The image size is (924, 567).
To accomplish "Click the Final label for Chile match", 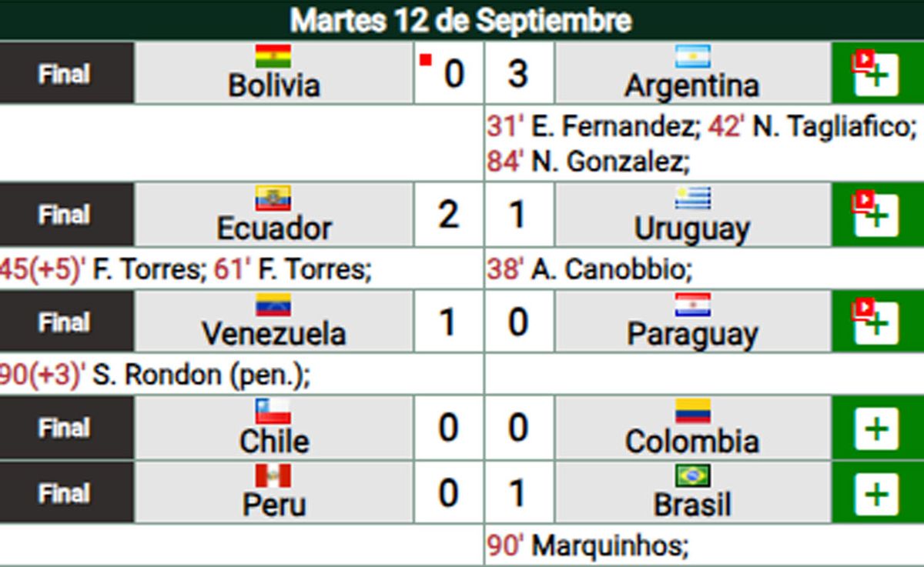I will pos(65,428).
